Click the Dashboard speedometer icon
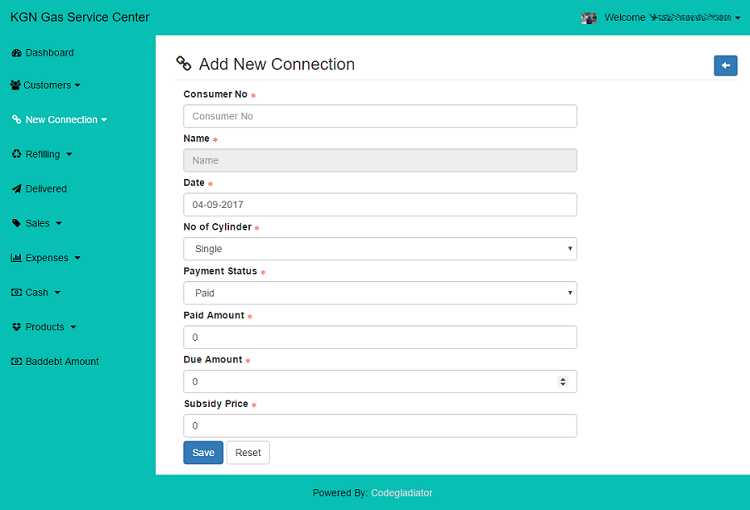 16,53
